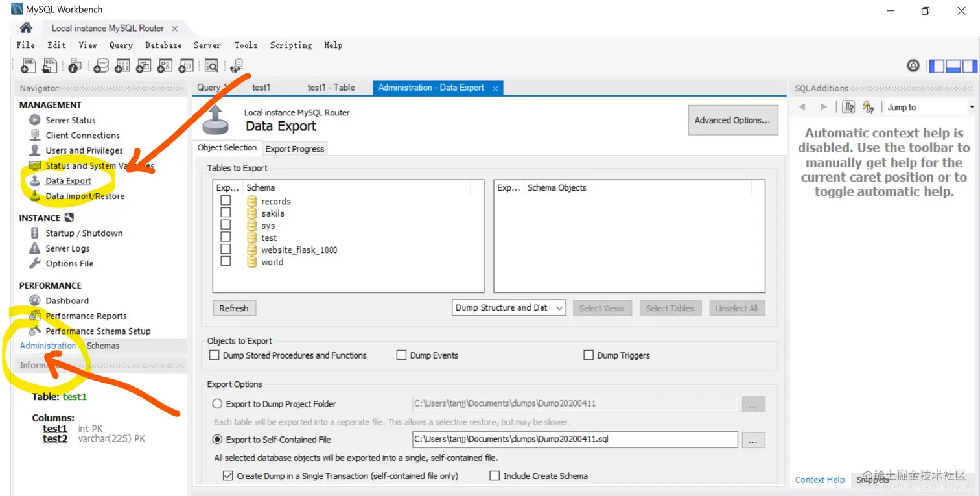Enable Dump Triggers checkbox

point(589,355)
